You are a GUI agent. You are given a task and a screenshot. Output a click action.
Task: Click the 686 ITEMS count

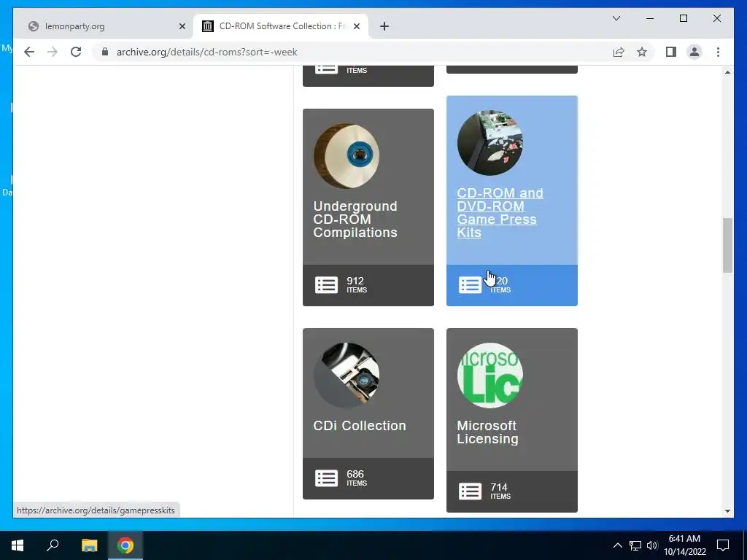click(356, 478)
